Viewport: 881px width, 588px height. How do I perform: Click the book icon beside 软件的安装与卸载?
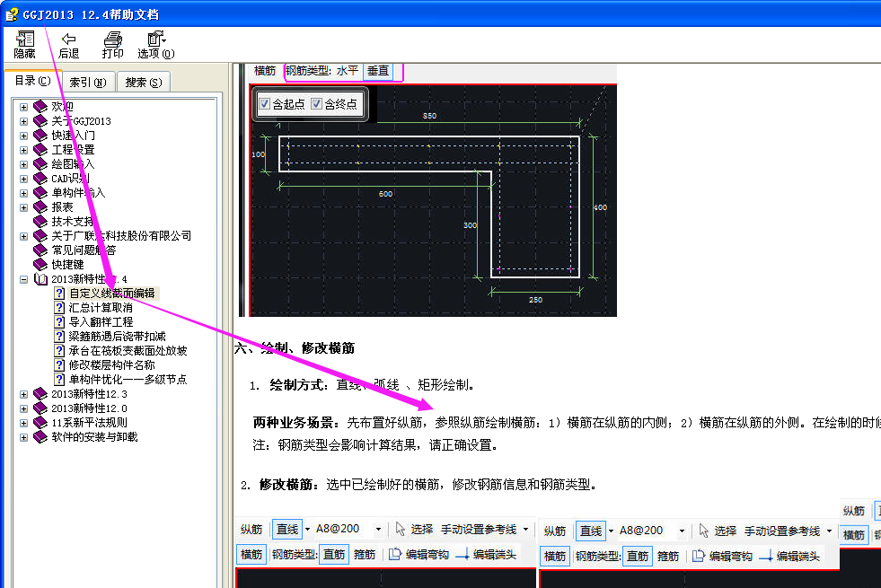click(x=40, y=436)
